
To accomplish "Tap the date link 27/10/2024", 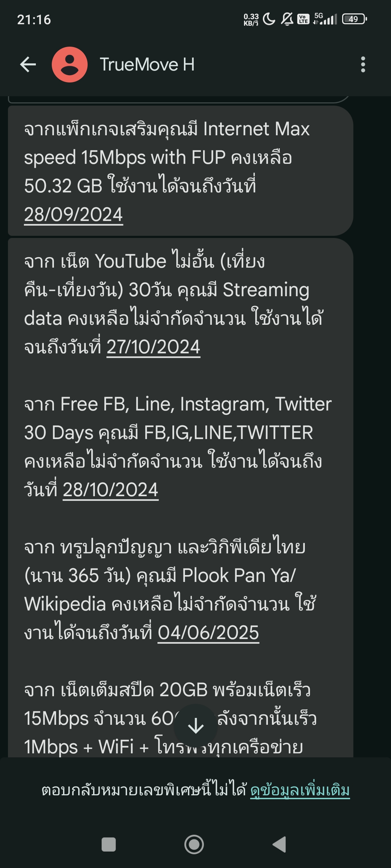I will point(154,347).
